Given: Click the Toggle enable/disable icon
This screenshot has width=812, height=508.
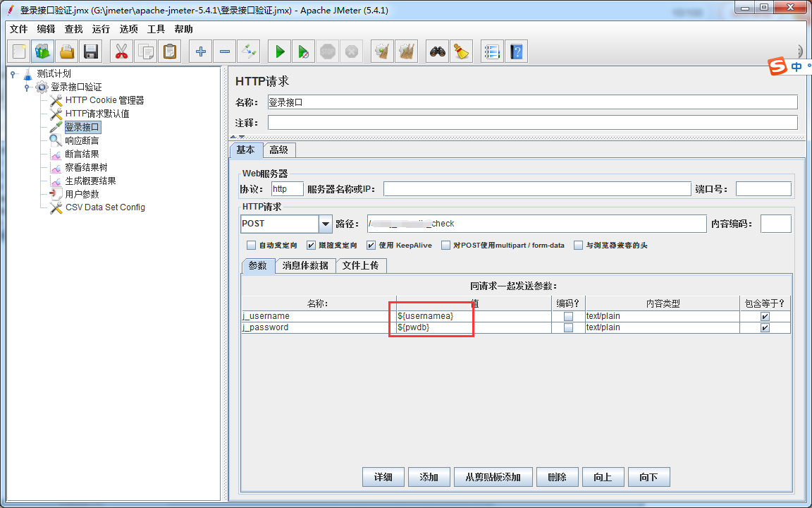Looking at the screenshot, I should (249, 52).
